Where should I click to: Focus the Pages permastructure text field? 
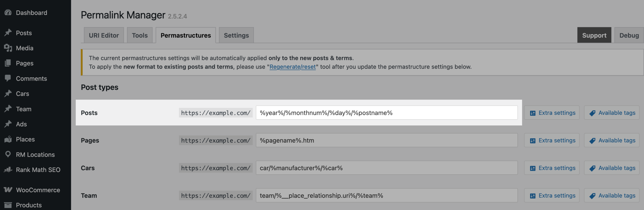386,140
